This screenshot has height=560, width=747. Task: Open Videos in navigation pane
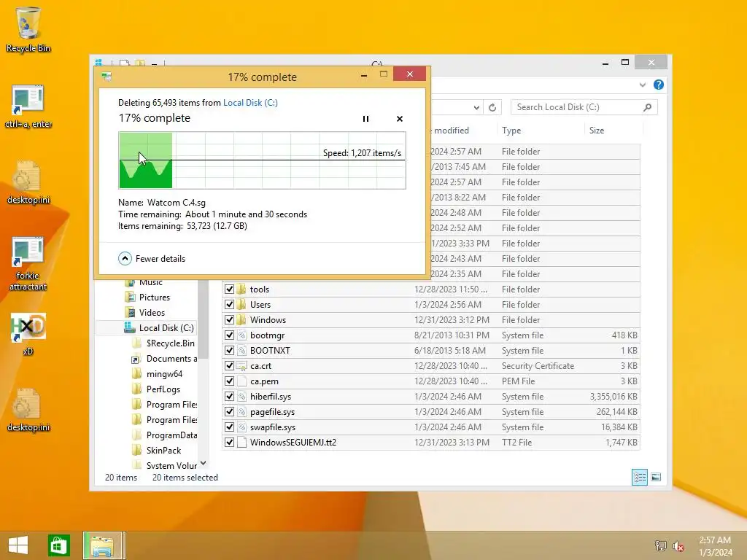(152, 312)
